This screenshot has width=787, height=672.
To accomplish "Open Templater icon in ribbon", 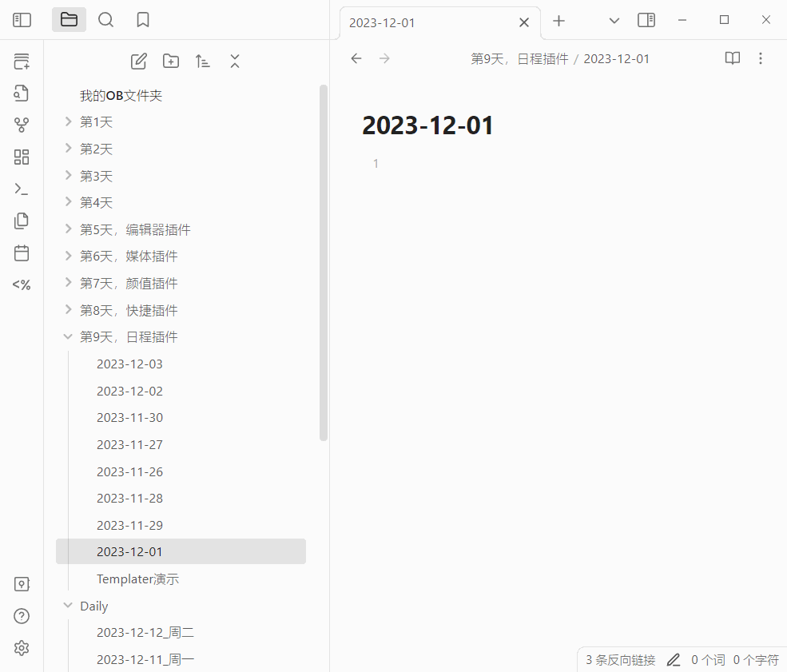I will click(22, 285).
